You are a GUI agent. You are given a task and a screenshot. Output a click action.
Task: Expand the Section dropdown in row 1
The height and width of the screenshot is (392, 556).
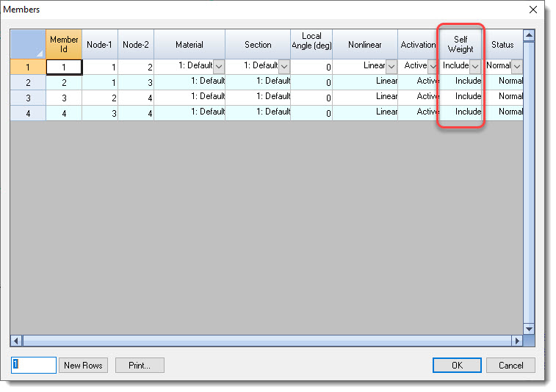[284, 66]
